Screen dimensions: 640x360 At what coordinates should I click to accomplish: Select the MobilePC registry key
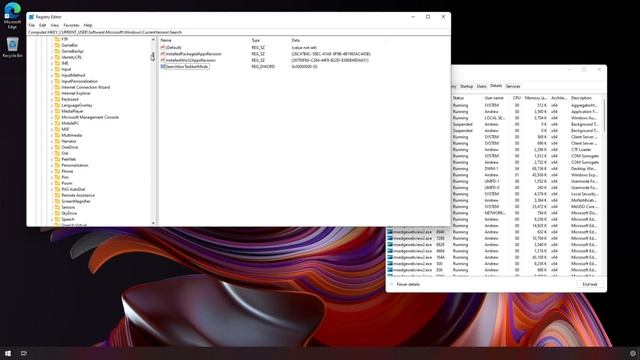(x=70, y=123)
